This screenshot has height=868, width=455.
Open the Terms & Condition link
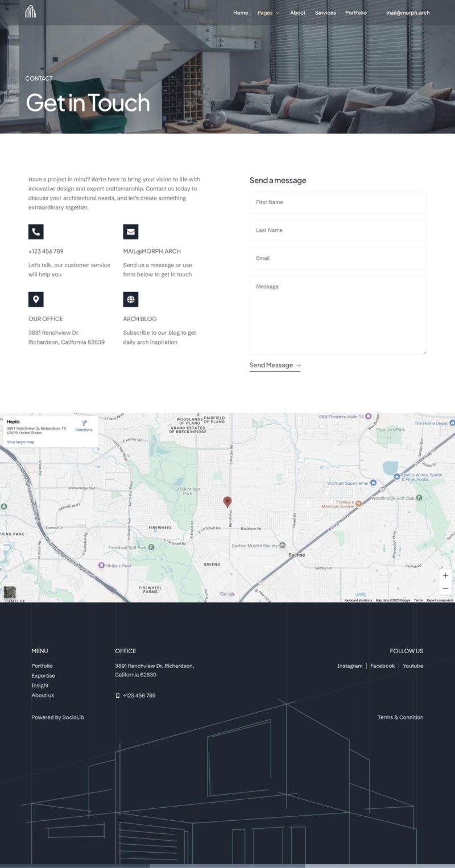click(400, 717)
